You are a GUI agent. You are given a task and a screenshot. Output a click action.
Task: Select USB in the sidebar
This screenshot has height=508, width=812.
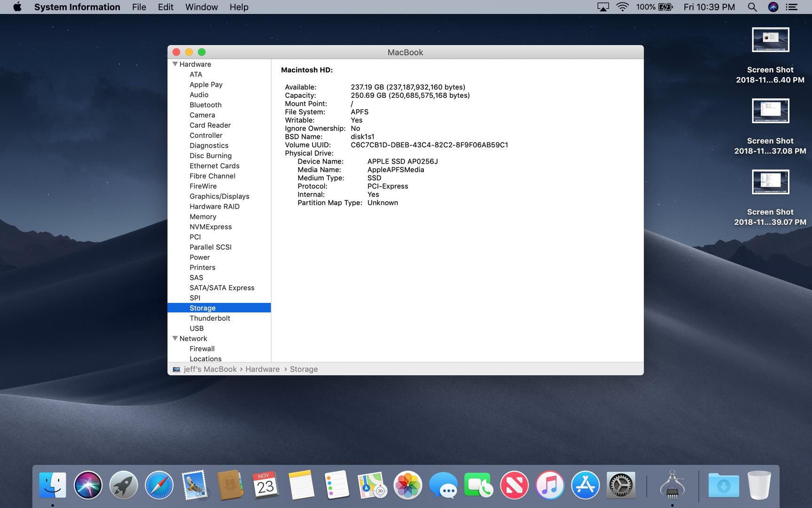(196, 328)
